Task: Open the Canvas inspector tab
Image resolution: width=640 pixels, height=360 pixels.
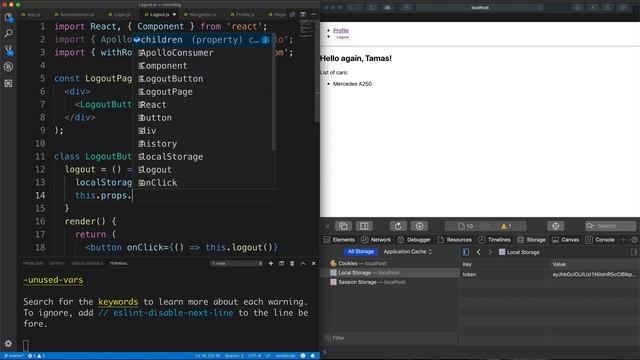Action: pos(566,240)
